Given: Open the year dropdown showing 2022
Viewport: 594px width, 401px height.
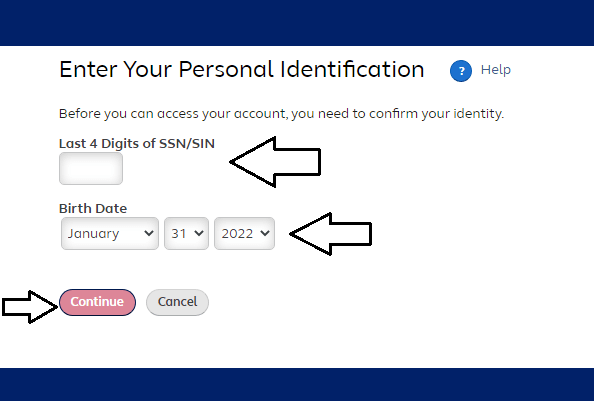Looking at the screenshot, I should (244, 233).
